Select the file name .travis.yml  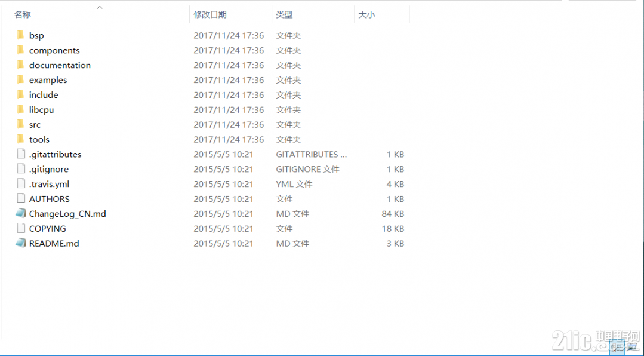(50, 184)
